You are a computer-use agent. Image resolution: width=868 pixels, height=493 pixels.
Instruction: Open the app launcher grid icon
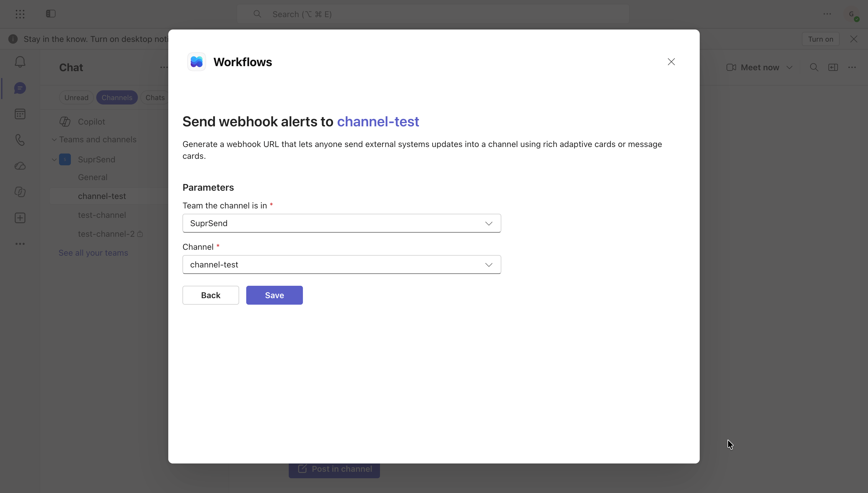(20, 14)
